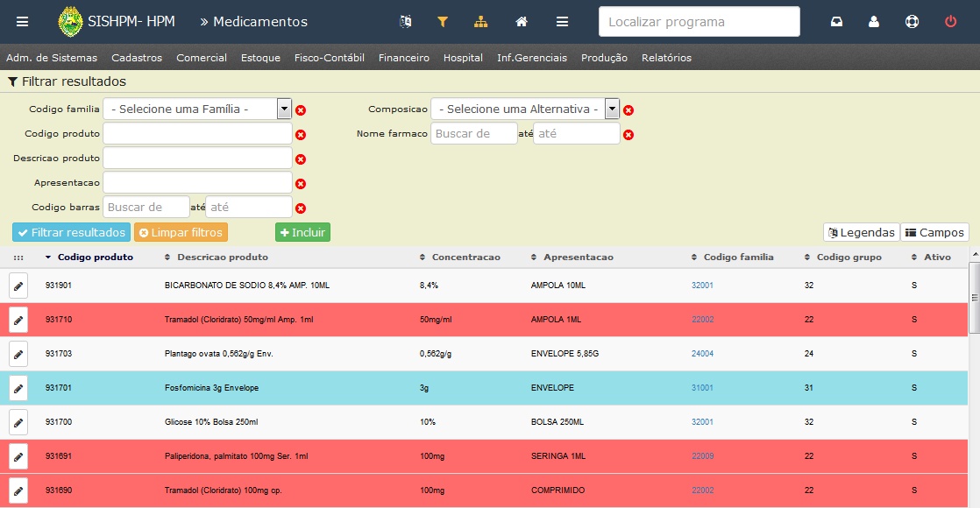Open the user profile icon
Screen dimensions: 980x508
(x=874, y=22)
